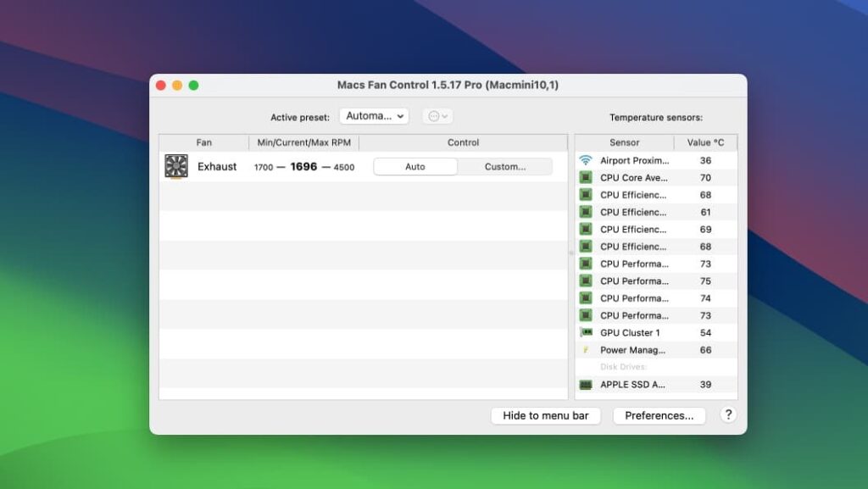Open help via the question mark icon
Viewport: 868px width, 489px height.
point(727,415)
